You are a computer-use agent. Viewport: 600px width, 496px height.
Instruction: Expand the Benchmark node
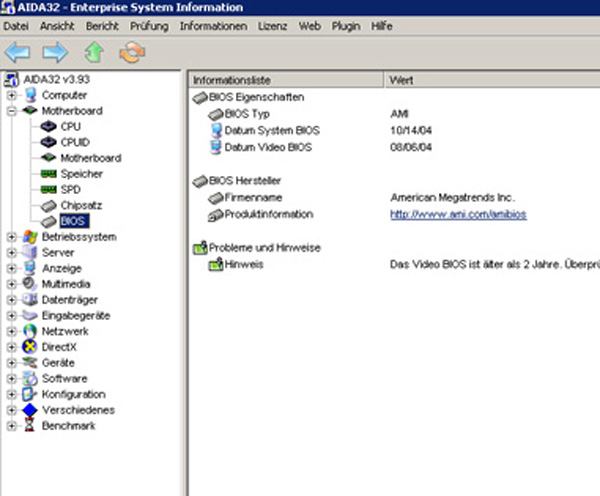coord(12,426)
